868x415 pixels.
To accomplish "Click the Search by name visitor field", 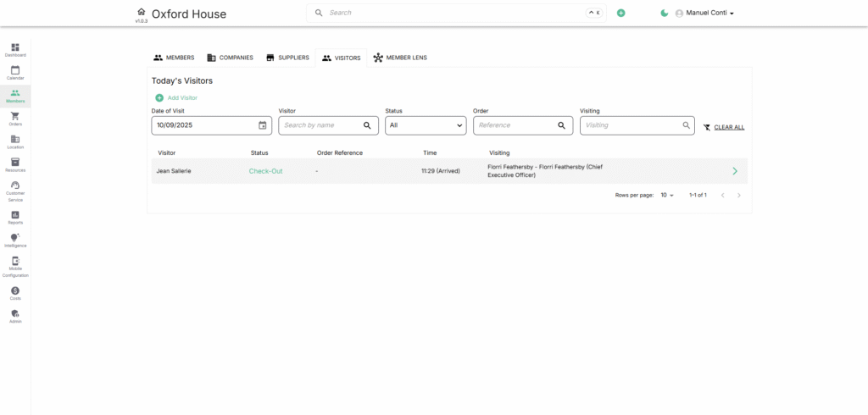I will tap(322, 125).
